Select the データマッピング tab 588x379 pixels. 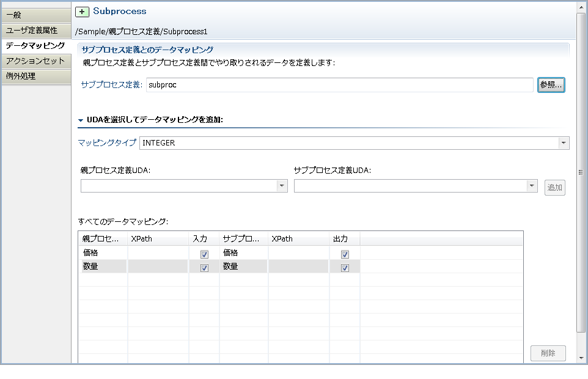tap(36, 46)
